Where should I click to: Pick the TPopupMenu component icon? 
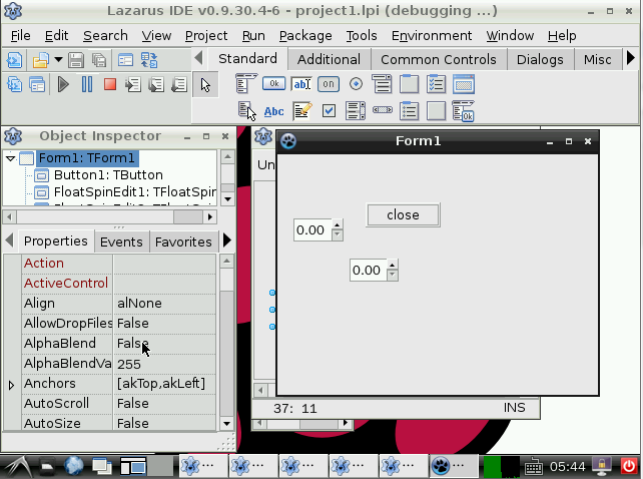coord(246,111)
